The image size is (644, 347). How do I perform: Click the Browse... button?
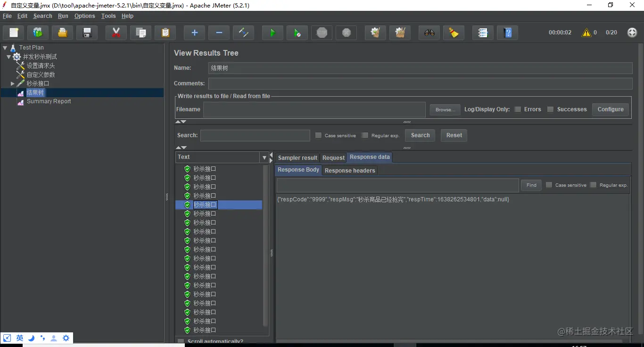point(445,109)
